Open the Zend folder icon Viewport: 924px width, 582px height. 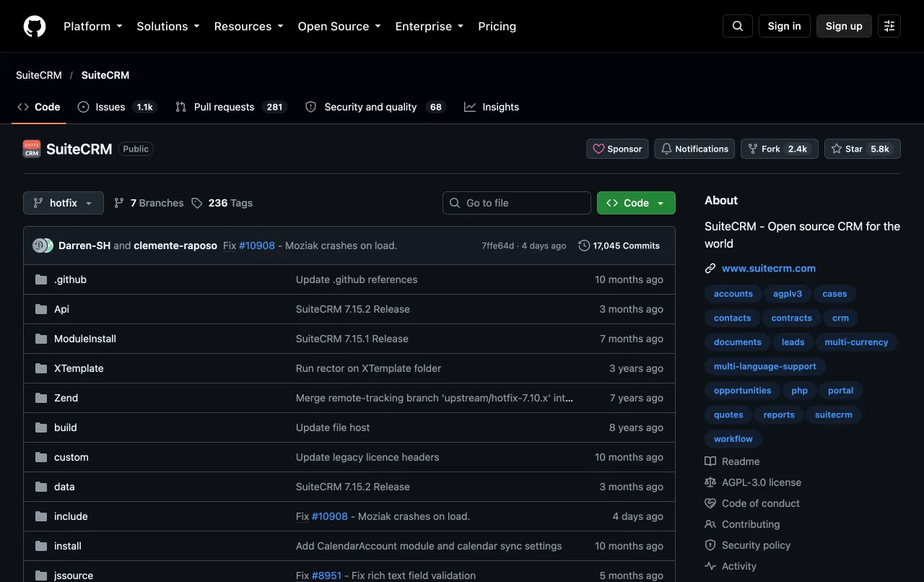tap(41, 398)
